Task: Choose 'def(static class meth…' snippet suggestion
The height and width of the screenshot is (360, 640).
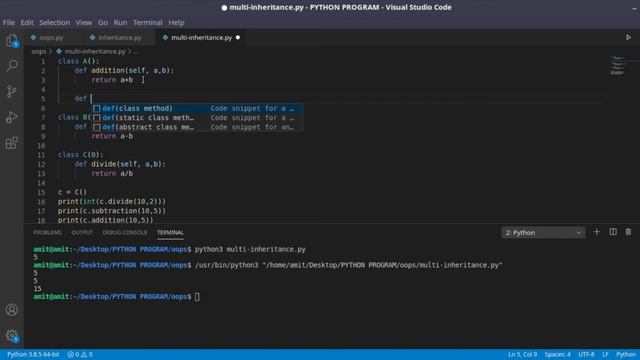Action: [x=197, y=118]
